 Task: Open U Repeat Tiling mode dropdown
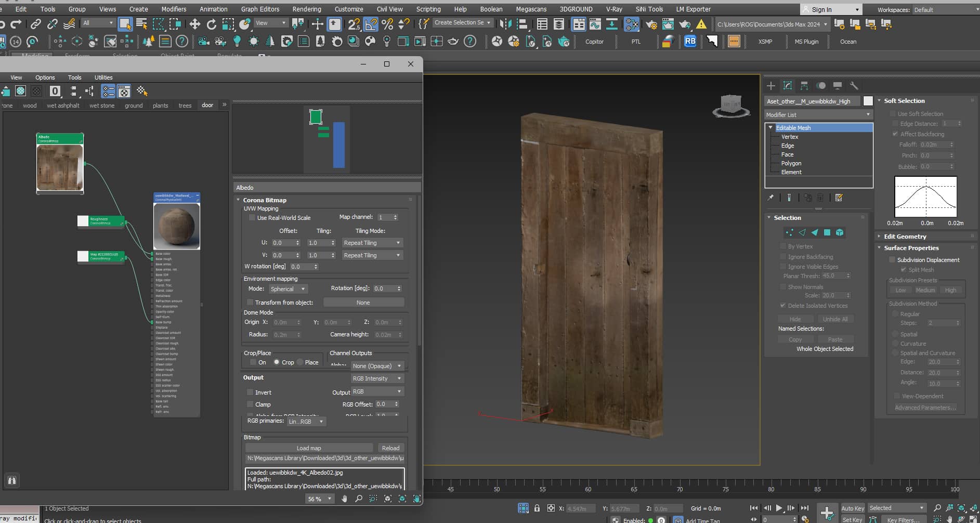tap(372, 243)
